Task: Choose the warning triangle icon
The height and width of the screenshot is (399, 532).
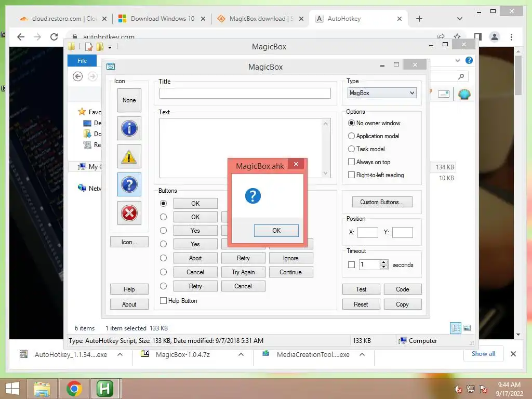Action: [x=129, y=157]
